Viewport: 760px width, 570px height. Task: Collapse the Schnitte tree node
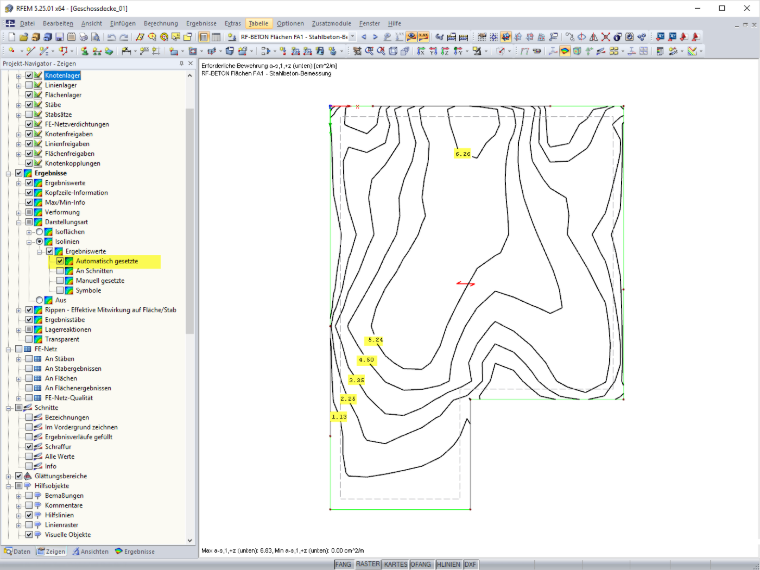8,408
